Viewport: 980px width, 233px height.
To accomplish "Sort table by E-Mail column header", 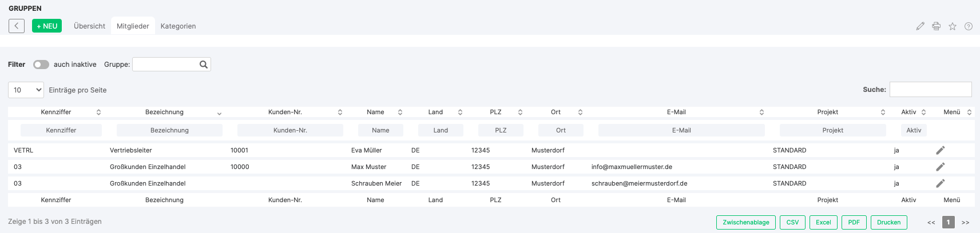I will pyautogui.click(x=676, y=112).
